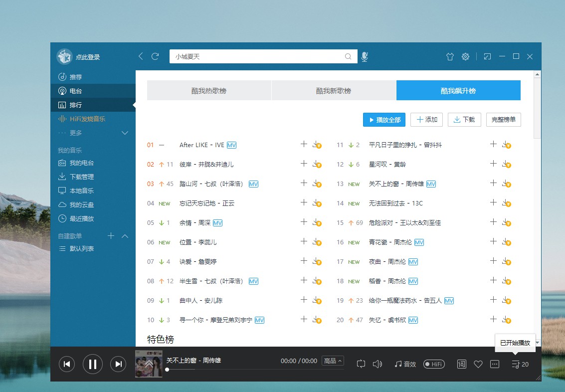Viewport: 565px width, 392px height.
Task: Open the settings gear icon
Action: pyautogui.click(x=466, y=56)
